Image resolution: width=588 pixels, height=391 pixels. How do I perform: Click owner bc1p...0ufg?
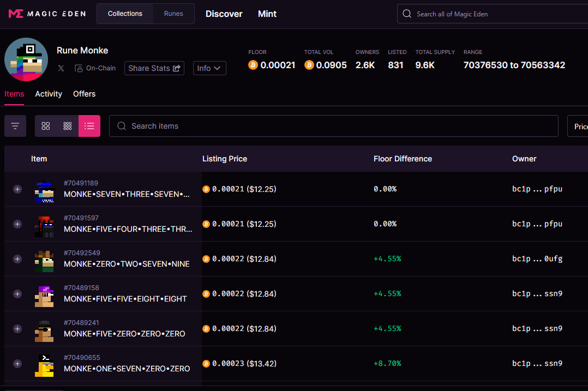[537, 258]
